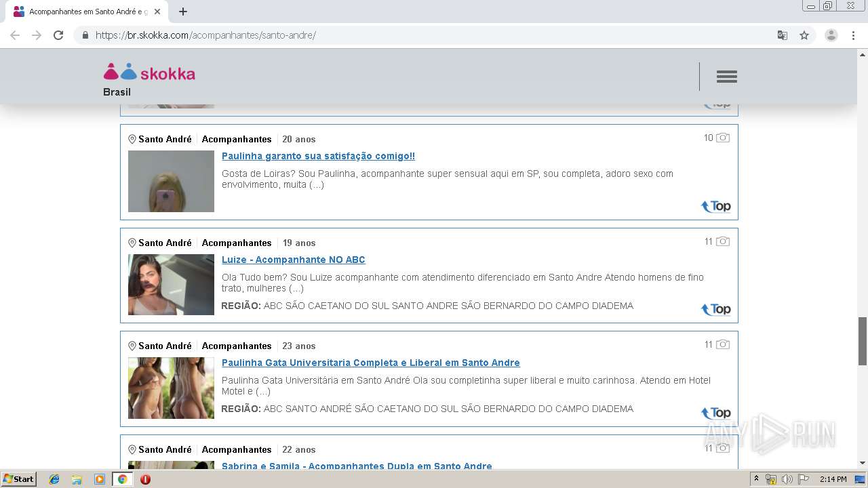Screen dimensions: 868x488
Task: Open the Chrome profile avatar
Action: [x=831, y=35]
